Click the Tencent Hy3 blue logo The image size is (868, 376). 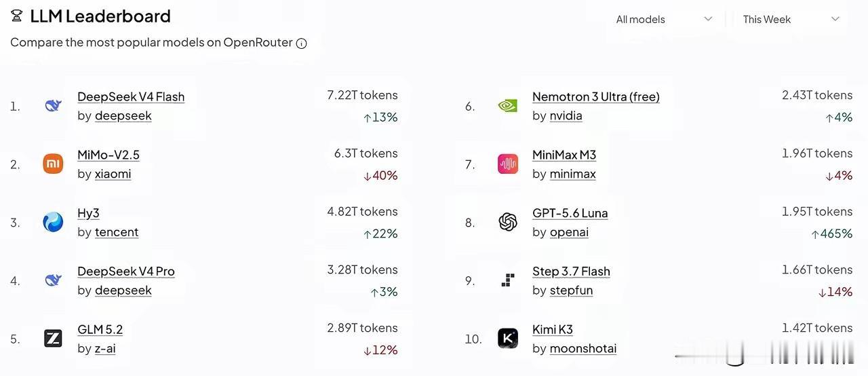tap(53, 222)
